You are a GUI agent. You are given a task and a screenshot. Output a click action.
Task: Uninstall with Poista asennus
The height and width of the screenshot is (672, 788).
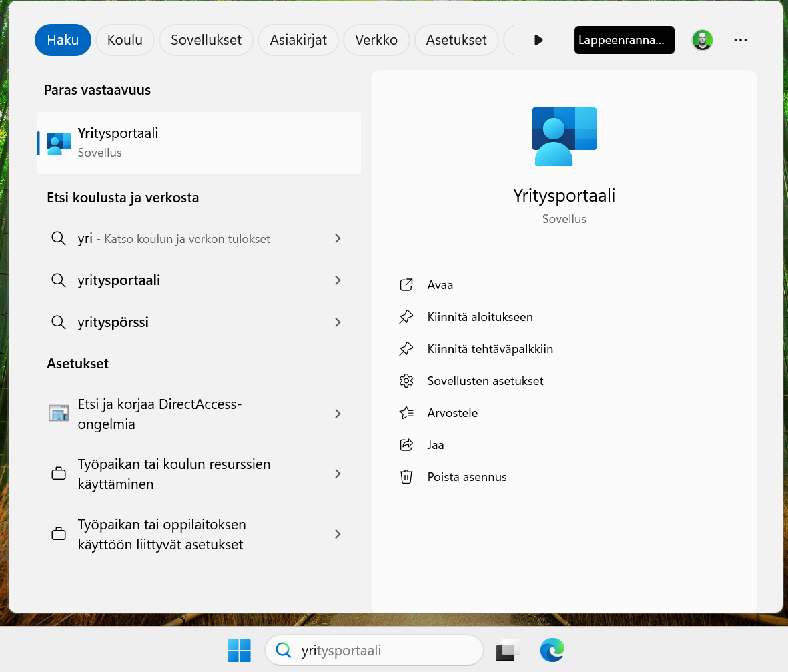467,477
